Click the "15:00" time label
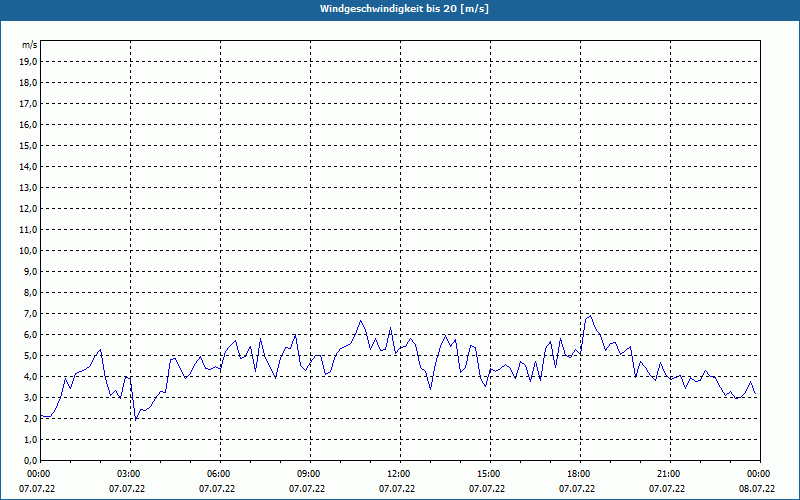 [x=490, y=474]
